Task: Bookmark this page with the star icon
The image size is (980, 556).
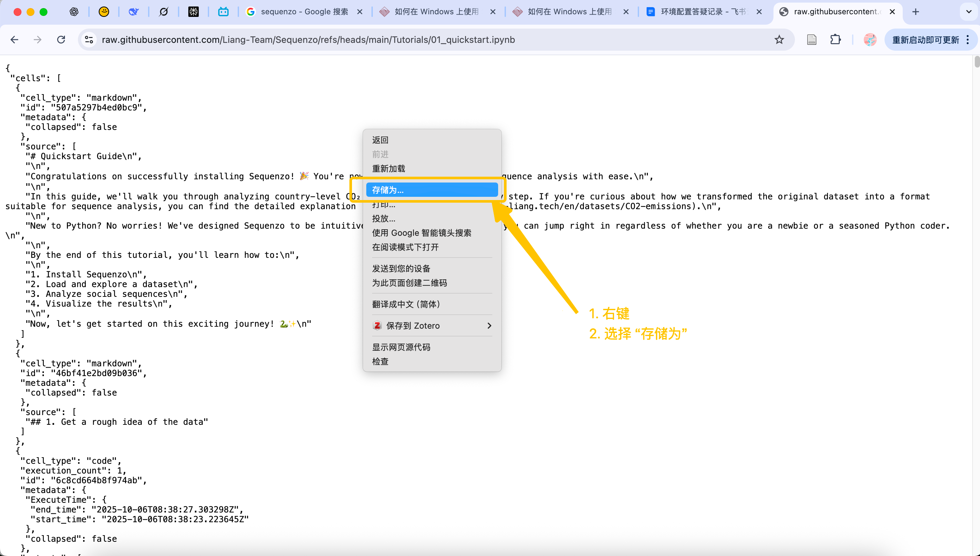Action: (779, 40)
